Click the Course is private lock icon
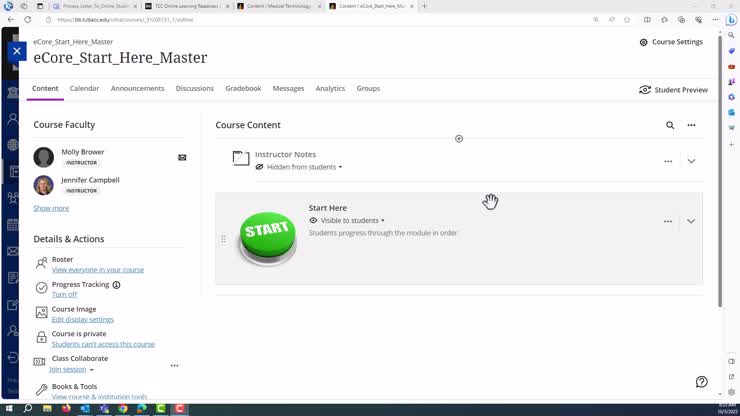740x416 pixels. [42, 337]
